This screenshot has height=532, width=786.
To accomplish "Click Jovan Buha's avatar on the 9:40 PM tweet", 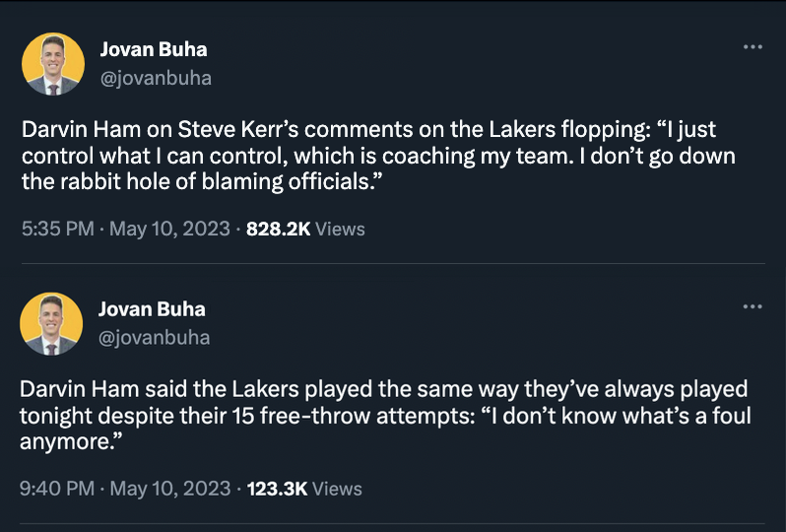I will [53, 324].
